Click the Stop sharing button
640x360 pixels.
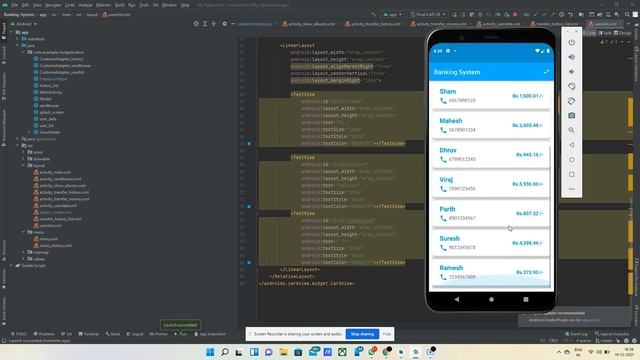362,334
